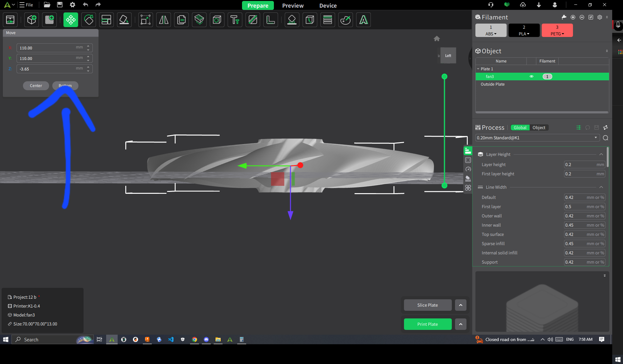Toggle the process advanced-settings switch icon

pos(579,127)
